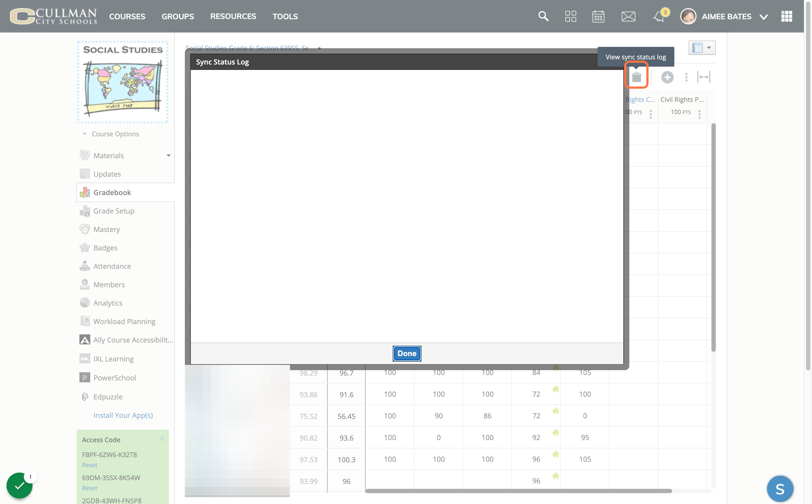Screen dimensions: 812x504
Task: Open the gradebook view selector dropdown
Action: [702, 48]
